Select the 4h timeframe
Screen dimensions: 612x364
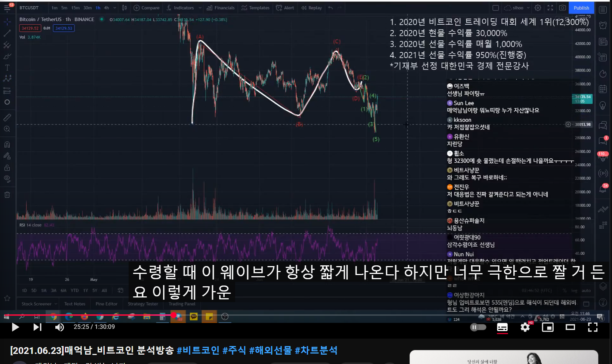(x=107, y=8)
